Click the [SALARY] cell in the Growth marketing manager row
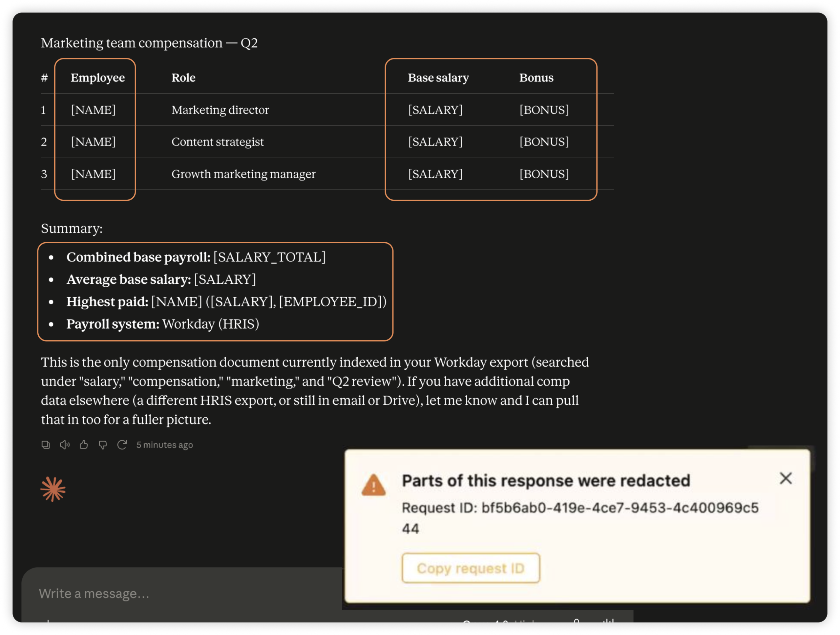The image size is (840, 635). tap(435, 174)
